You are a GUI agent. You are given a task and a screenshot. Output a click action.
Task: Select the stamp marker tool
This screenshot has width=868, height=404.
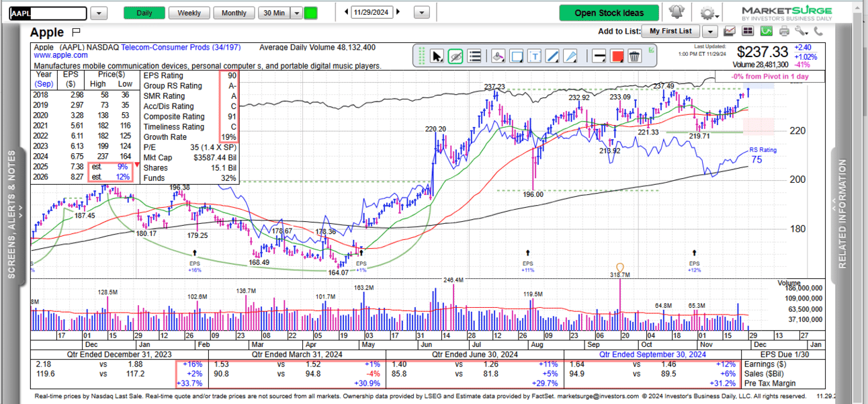pyautogui.click(x=498, y=56)
